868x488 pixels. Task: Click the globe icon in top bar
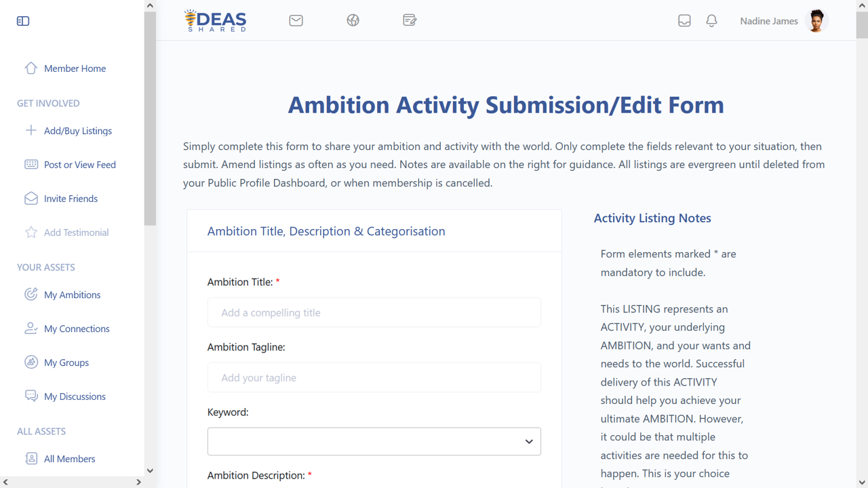353,20
